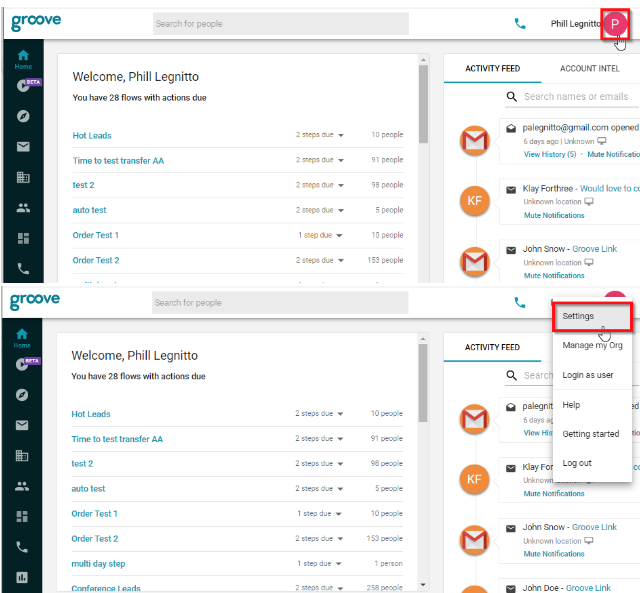This screenshot has width=640, height=593.
Task: Select the compass icon in lower screenshot sidebar
Action: click(x=22, y=395)
